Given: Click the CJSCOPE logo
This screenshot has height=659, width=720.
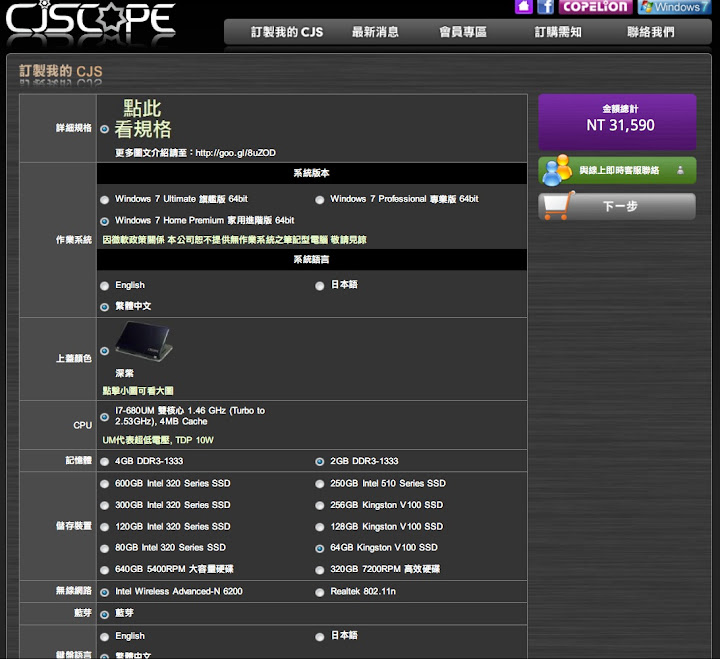Looking at the screenshot, I should point(90,24).
